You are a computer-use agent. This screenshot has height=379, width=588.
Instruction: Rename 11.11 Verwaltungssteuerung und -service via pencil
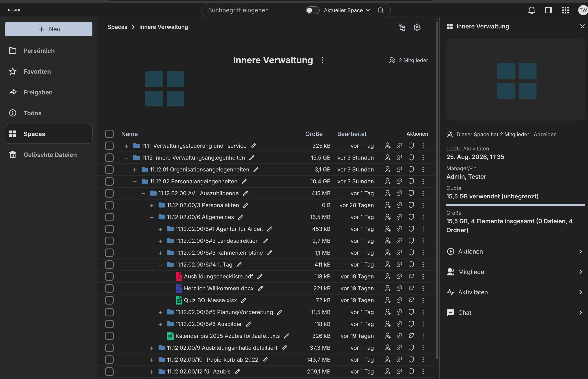point(253,146)
